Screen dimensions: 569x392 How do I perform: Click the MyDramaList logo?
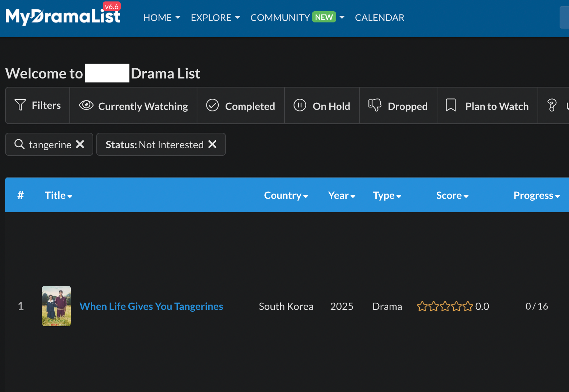point(63,17)
